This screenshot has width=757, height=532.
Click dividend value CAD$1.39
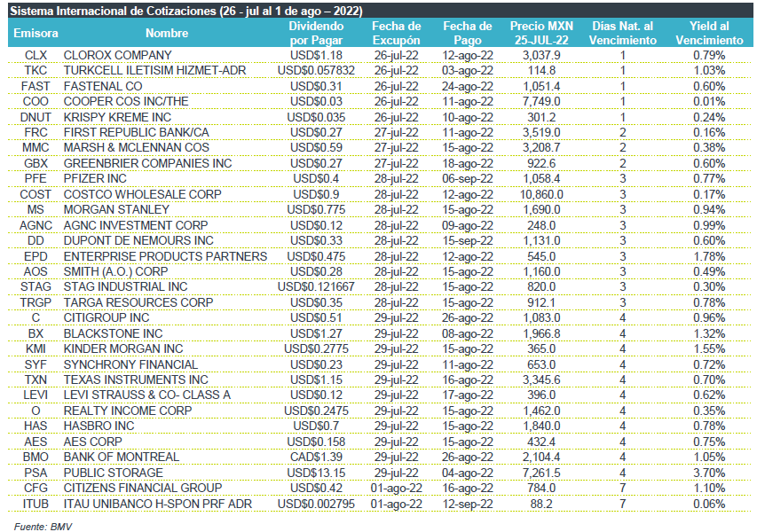(316, 457)
